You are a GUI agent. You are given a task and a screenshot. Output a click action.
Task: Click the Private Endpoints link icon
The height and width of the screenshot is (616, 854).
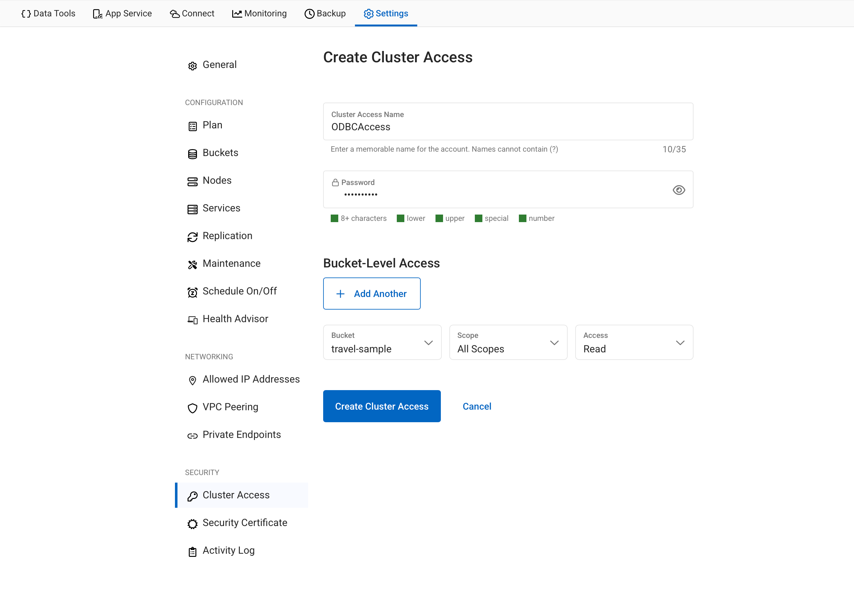click(192, 436)
